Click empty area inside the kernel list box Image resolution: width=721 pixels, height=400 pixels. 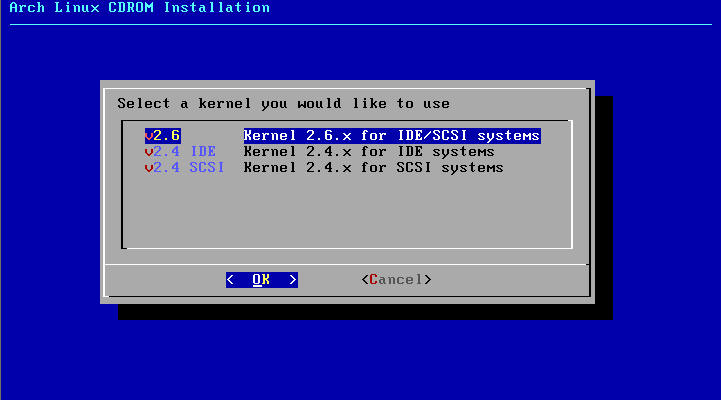click(345, 212)
